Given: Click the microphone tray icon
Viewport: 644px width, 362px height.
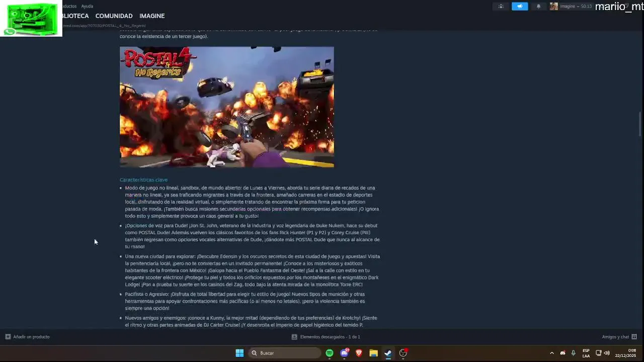Looking at the screenshot, I should point(573,353).
